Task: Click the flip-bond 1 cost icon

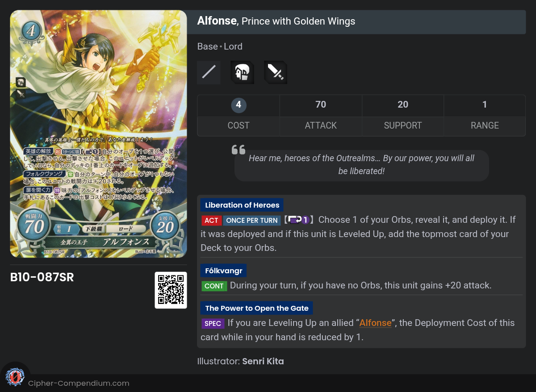Action: coord(298,220)
